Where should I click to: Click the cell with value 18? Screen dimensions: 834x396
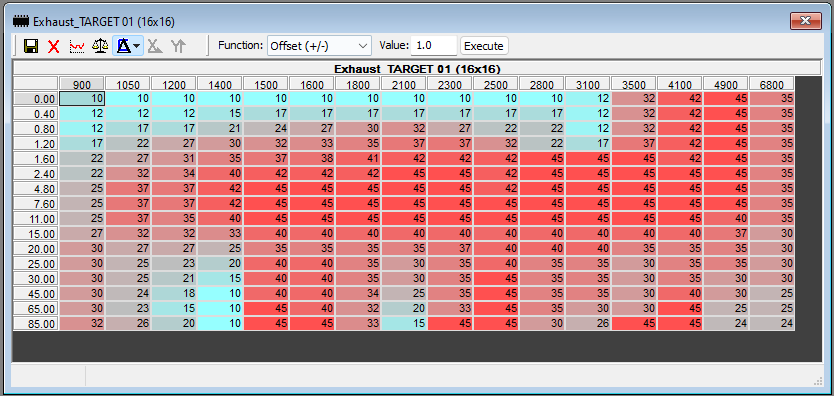tap(174, 293)
